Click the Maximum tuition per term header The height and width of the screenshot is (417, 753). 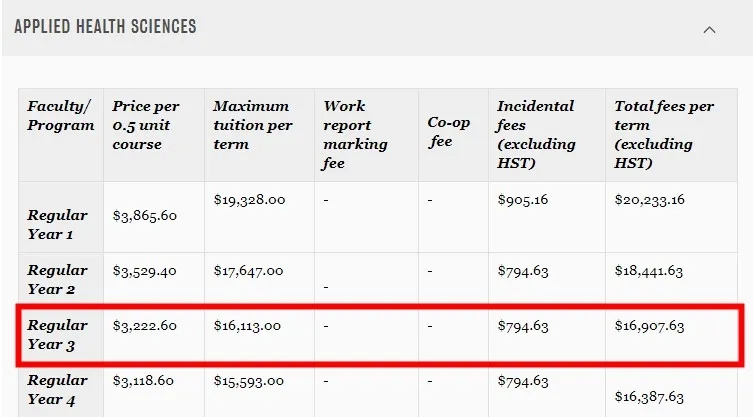click(252, 125)
